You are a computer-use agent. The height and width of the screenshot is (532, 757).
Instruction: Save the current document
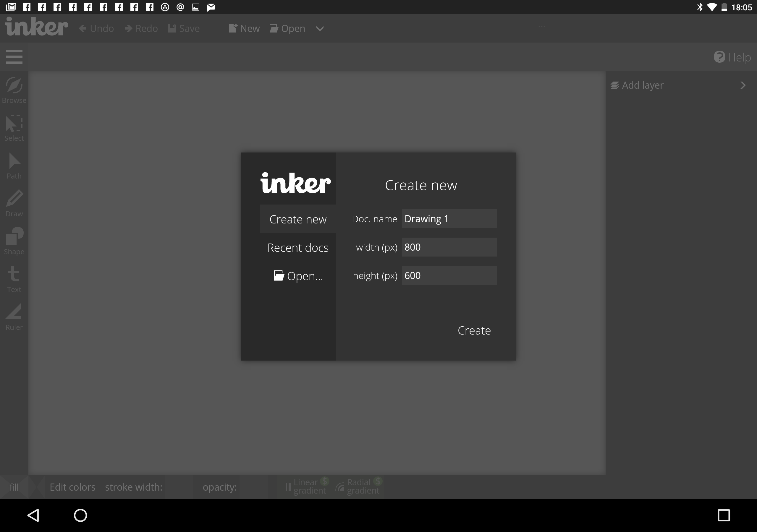pyautogui.click(x=184, y=29)
